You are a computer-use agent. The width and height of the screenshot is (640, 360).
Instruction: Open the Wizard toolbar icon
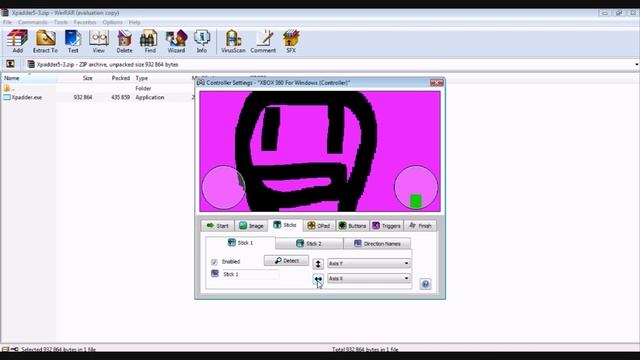[x=176, y=41]
